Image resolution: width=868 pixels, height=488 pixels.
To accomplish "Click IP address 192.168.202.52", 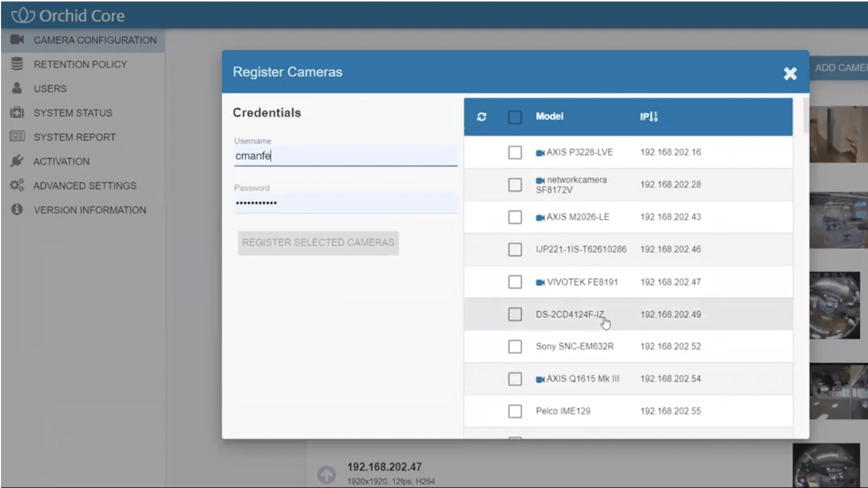I will (x=671, y=346).
